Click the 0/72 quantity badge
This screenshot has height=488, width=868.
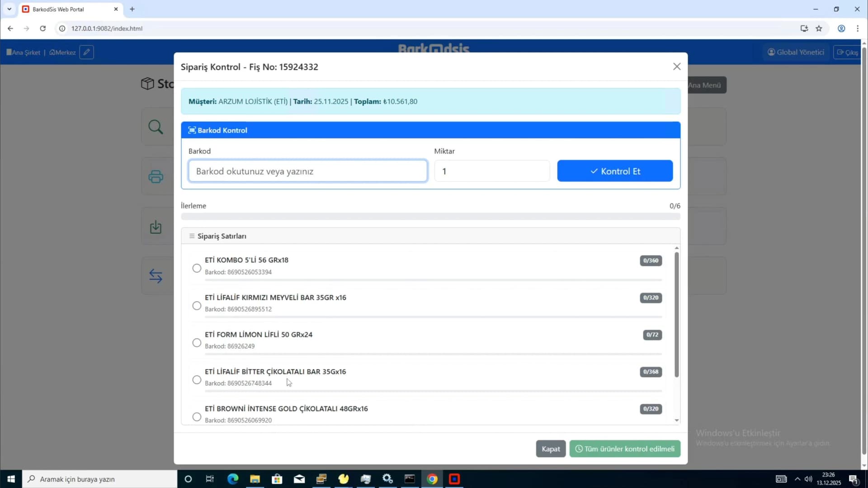[652, 335]
